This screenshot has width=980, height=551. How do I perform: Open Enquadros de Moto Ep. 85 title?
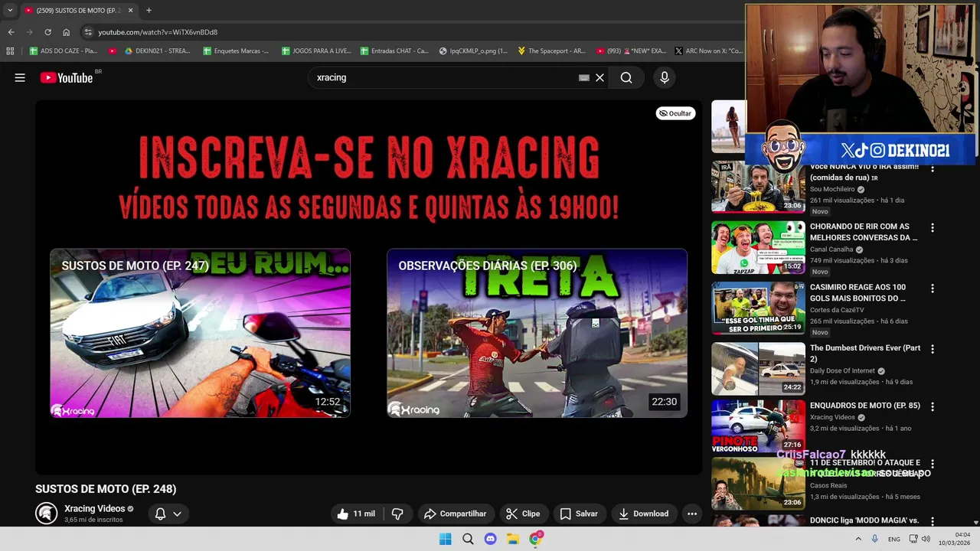pyautogui.click(x=865, y=406)
